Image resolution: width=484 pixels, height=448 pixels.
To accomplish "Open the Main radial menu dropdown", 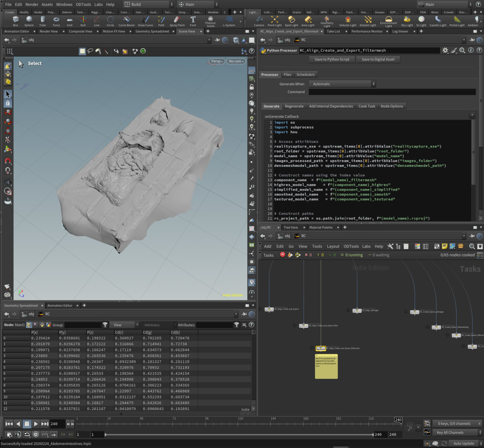I will point(198,4).
